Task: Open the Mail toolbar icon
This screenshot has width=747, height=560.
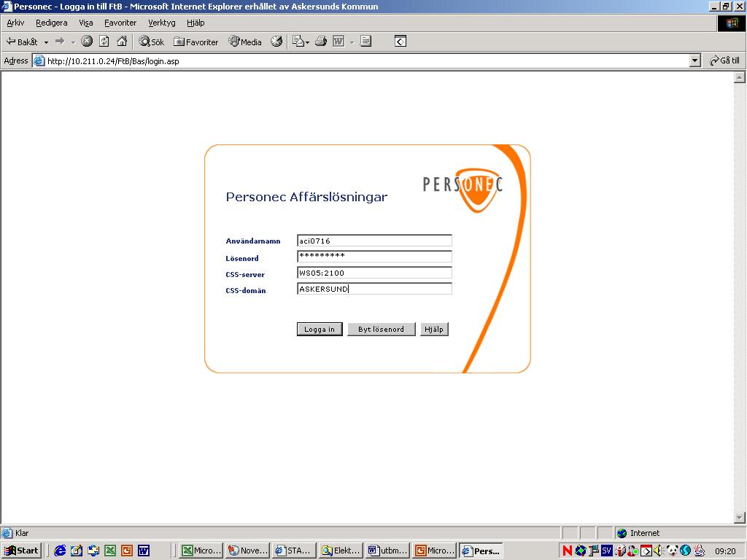Action: pos(300,42)
